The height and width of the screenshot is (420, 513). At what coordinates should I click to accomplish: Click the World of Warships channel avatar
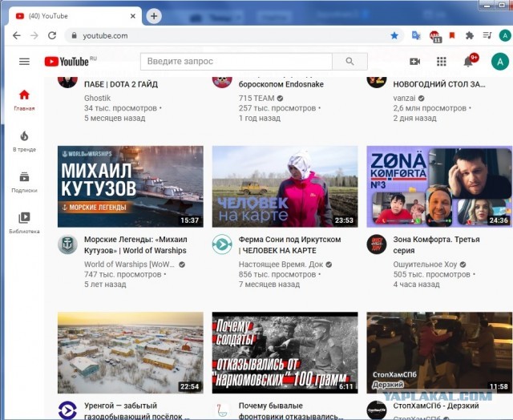point(67,244)
